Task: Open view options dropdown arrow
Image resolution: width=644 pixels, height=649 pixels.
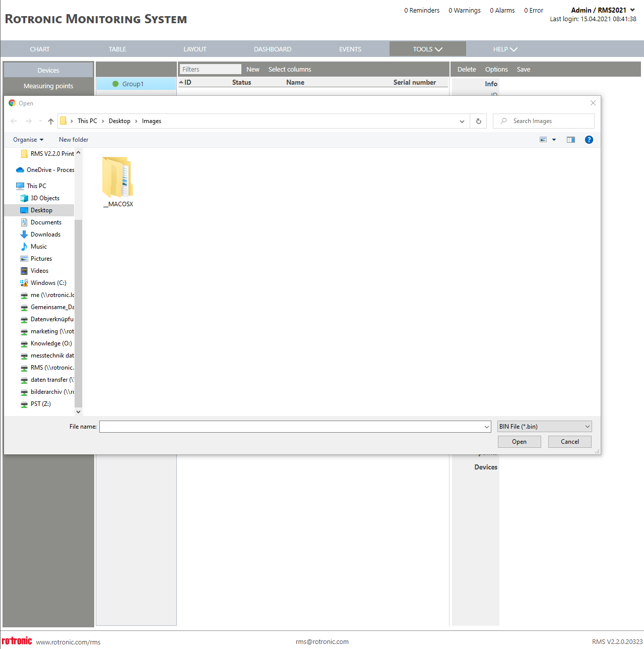Action: (554, 140)
